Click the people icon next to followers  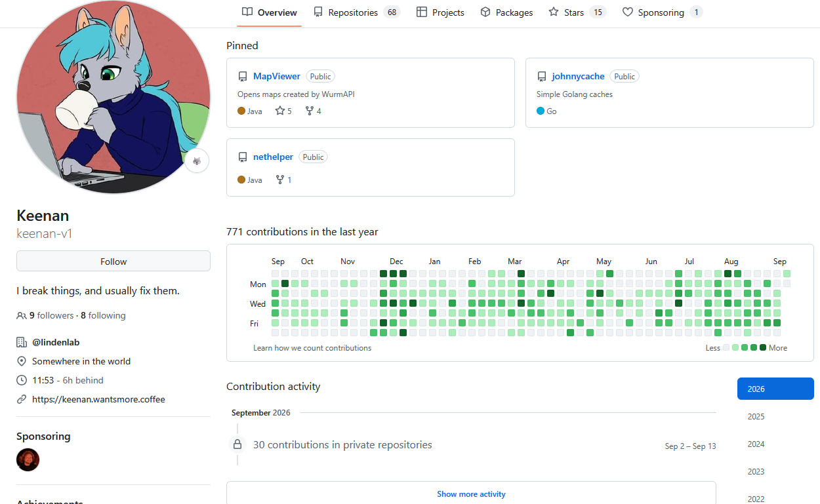(x=22, y=315)
